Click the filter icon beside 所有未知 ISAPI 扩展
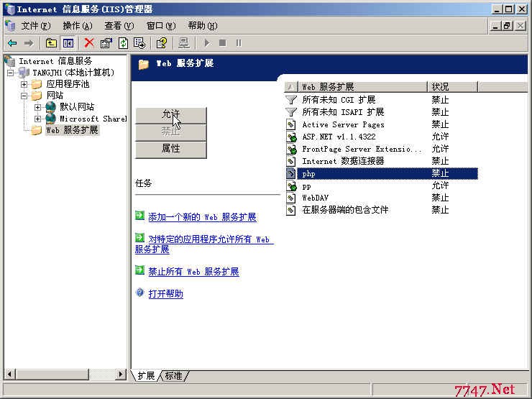532x399 pixels. point(291,112)
